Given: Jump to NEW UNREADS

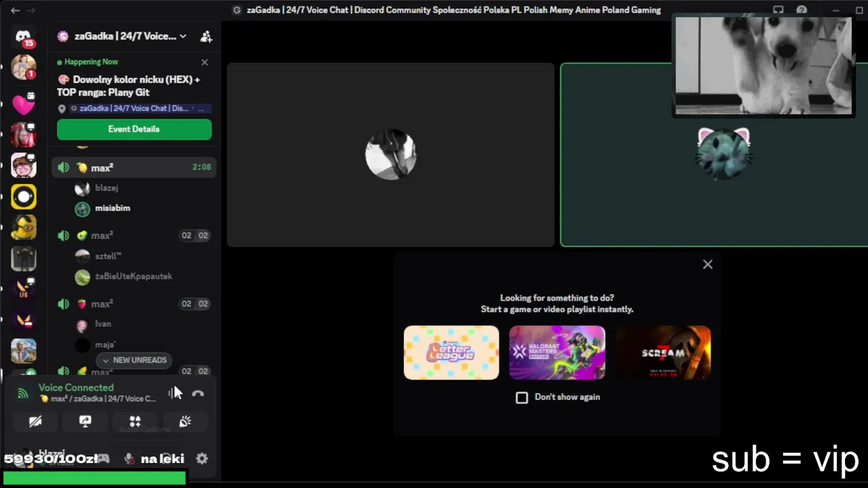Looking at the screenshot, I should pyautogui.click(x=134, y=360).
